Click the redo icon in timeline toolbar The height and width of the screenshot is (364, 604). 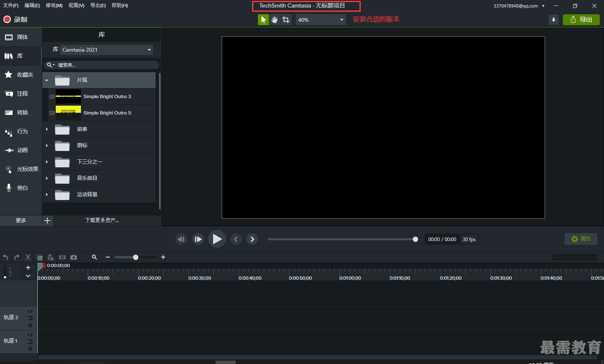pos(17,257)
